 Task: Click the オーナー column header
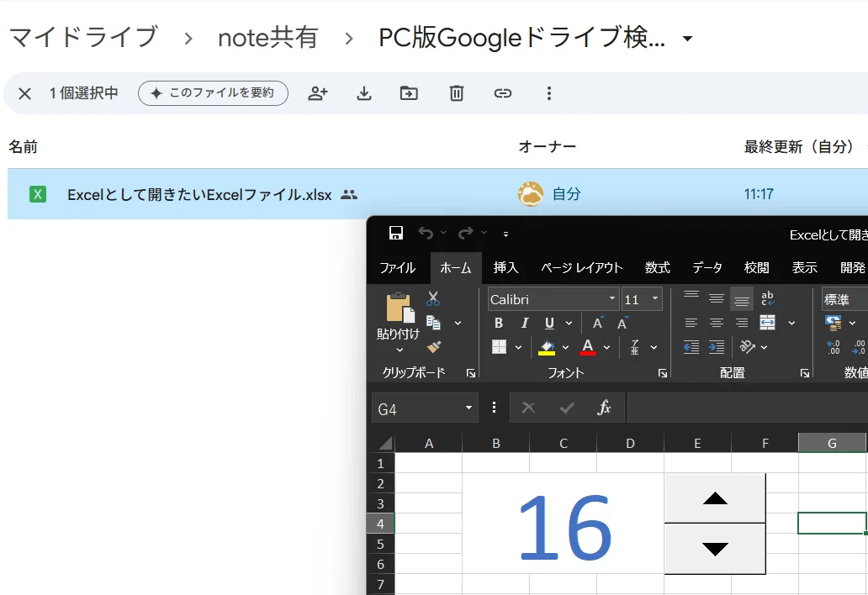[548, 146]
